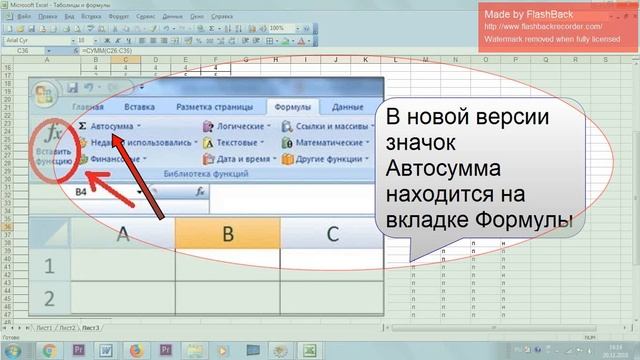Select the Формулы ribbon tab in picture
Screen dimensions: 640x360
coord(293,107)
